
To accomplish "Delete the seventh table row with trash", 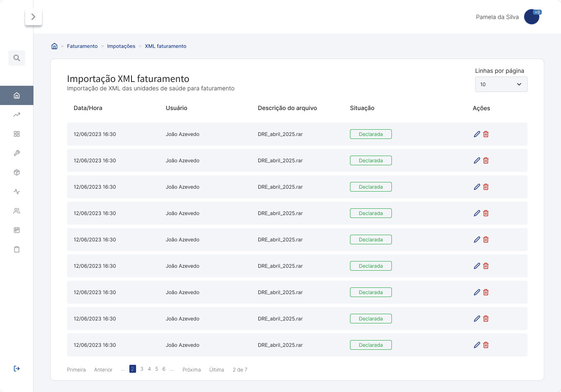I will pyautogui.click(x=486, y=292).
